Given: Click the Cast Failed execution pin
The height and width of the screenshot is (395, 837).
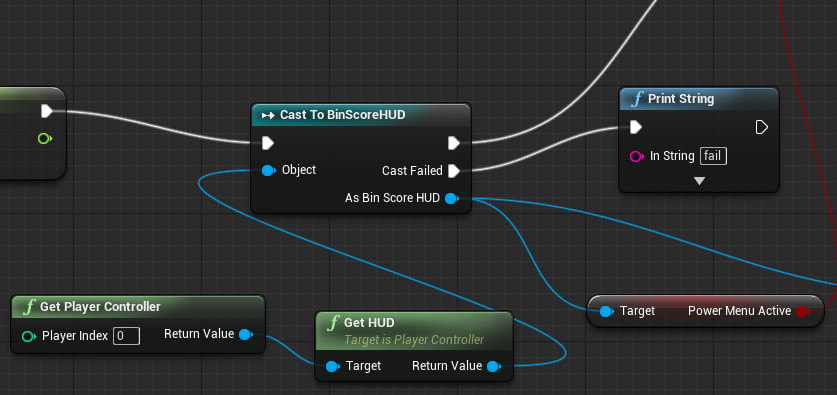Looking at the screenshot, I should 454,171.
